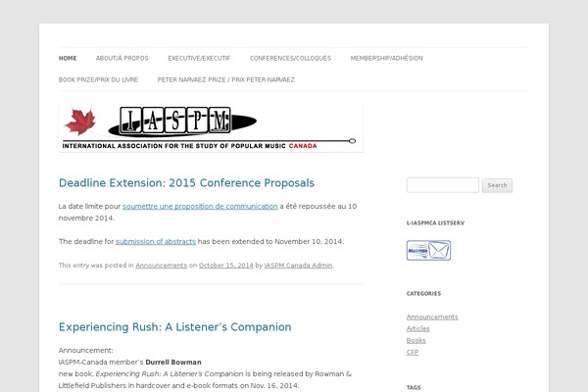Open the Executive/Exécutif menu item
Image resolution: width=588 pixels, height=392 pixels.
pyautogui.click(x=199, y=58)
